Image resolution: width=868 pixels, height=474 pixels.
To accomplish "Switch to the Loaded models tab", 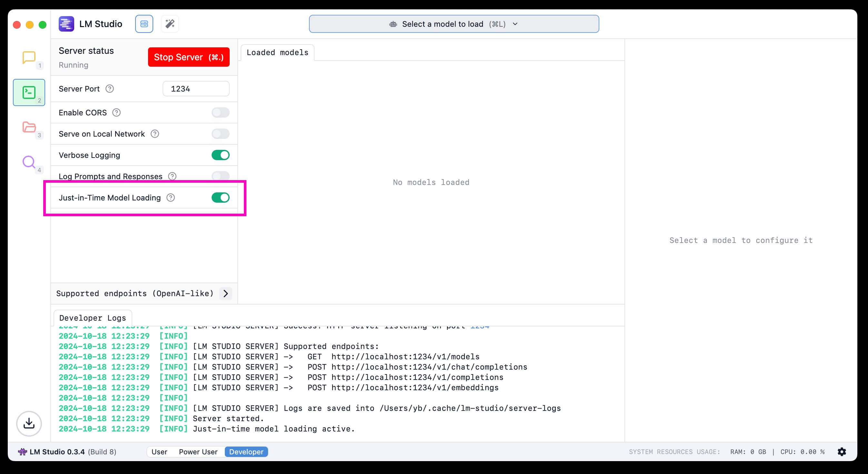I will coord(277,53).
